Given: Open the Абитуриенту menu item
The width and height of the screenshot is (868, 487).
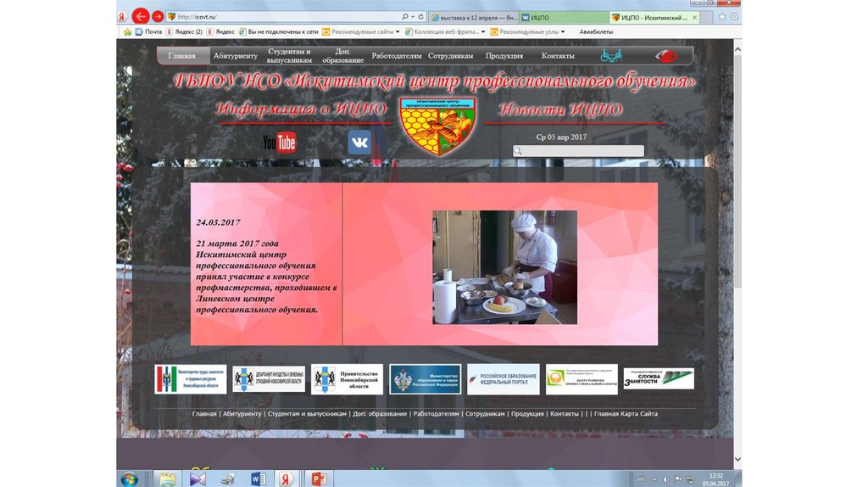Looking at the screenshot, I should (235, 56).
